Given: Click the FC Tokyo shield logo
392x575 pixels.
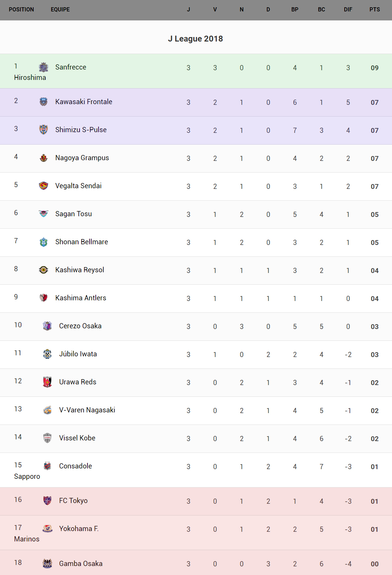Looking at the screenshot, I should point(47,501).
